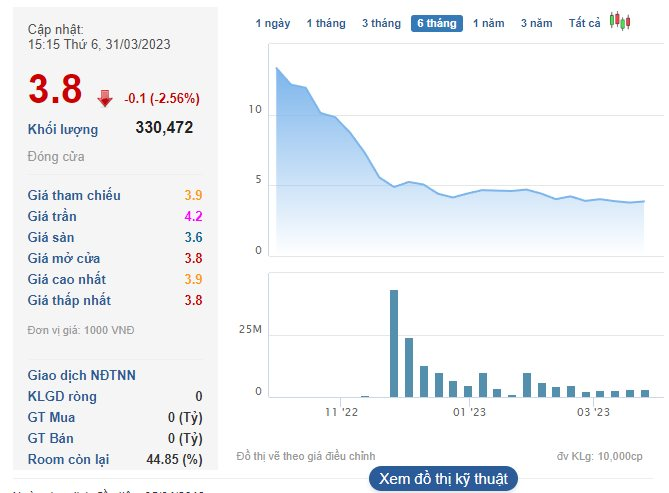
Task: Click the red down arrow price icon
Action: (x=105, y=98)
